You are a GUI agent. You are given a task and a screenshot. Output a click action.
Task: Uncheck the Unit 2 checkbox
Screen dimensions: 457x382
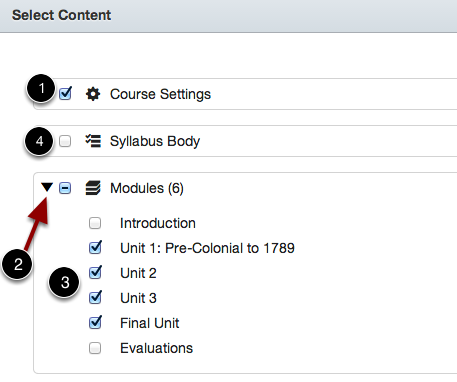click(x=96, y=272)
